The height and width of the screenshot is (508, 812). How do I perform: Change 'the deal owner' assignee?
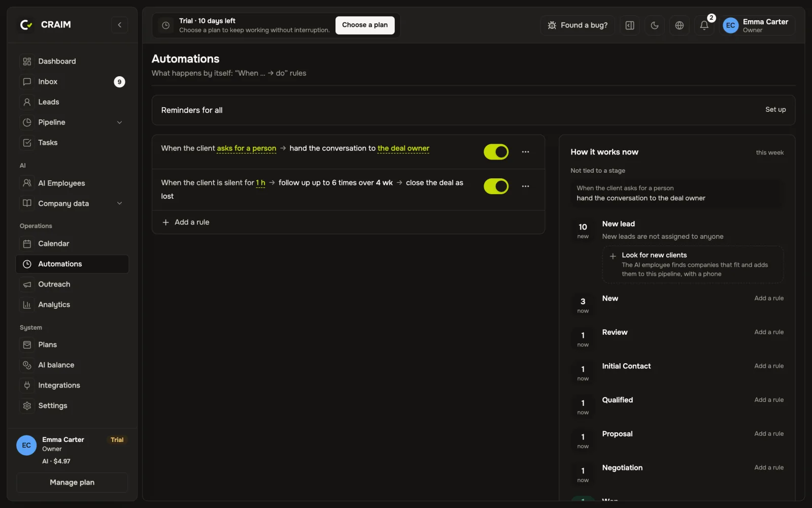[x=403, y=148]
